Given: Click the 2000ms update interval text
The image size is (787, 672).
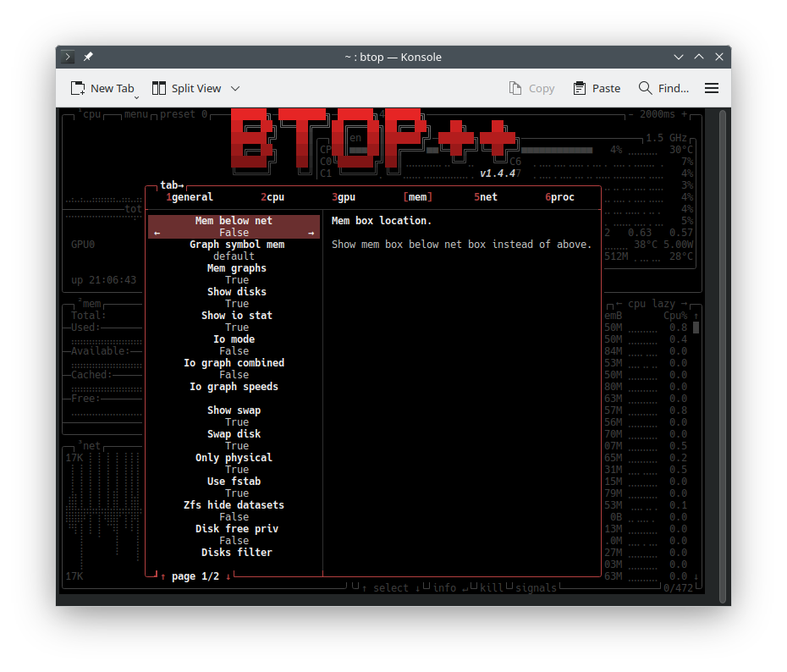Looking at the screenshot, I should 657,114.
